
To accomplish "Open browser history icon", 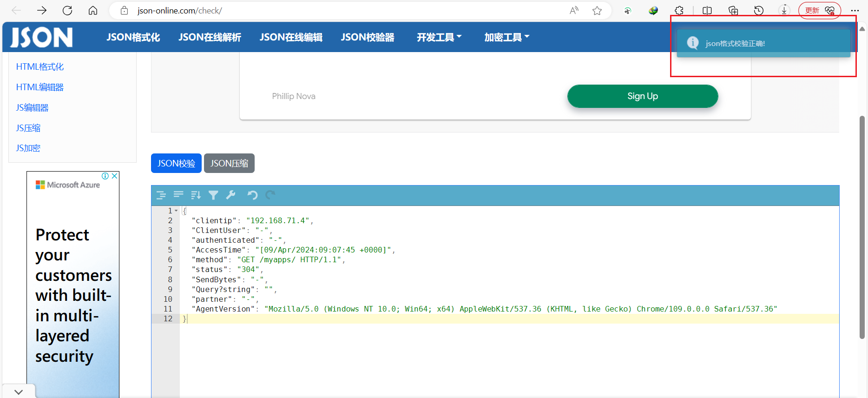I will tap(759, 10).
